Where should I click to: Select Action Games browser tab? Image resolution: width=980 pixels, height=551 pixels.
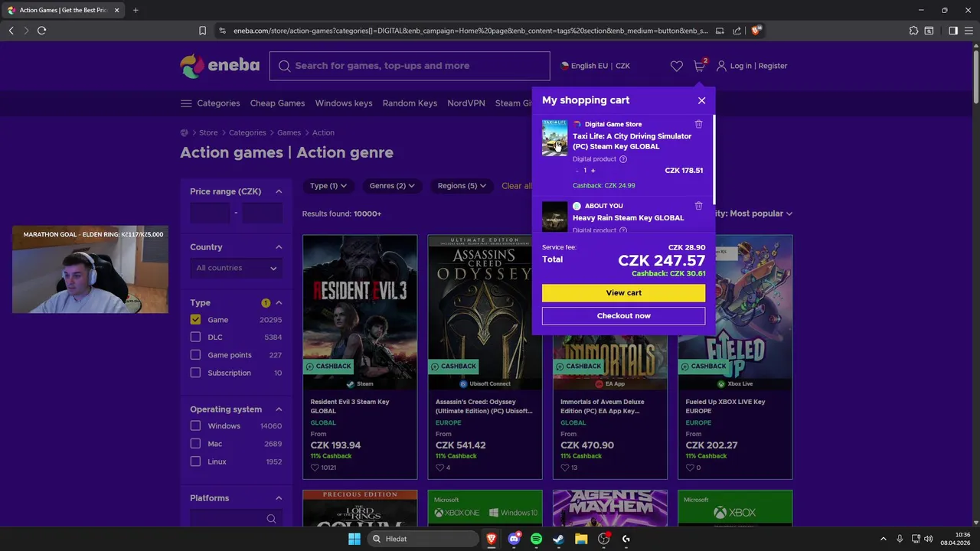pos(64,10)
